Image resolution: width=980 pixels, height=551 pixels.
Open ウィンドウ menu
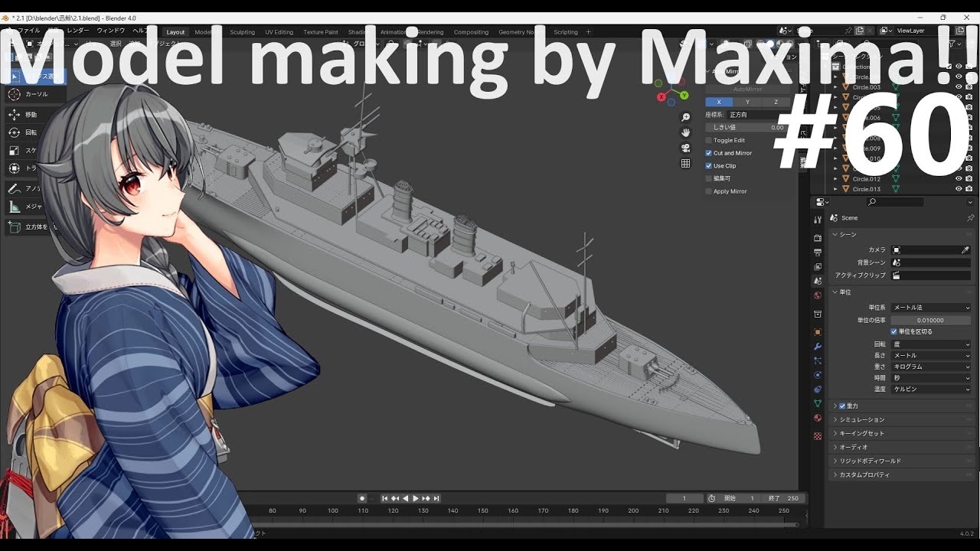tap(109, 31)
